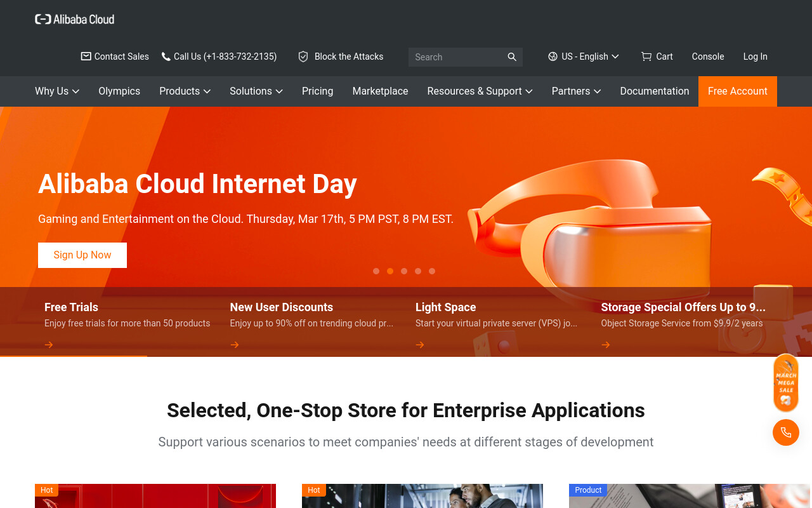Select the third carousel dot

click(404, 271)
